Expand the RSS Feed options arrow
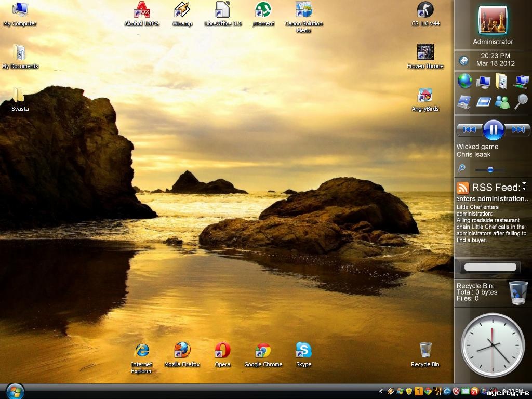The width and height of the screenshot is (532, 399). (525, 185)
